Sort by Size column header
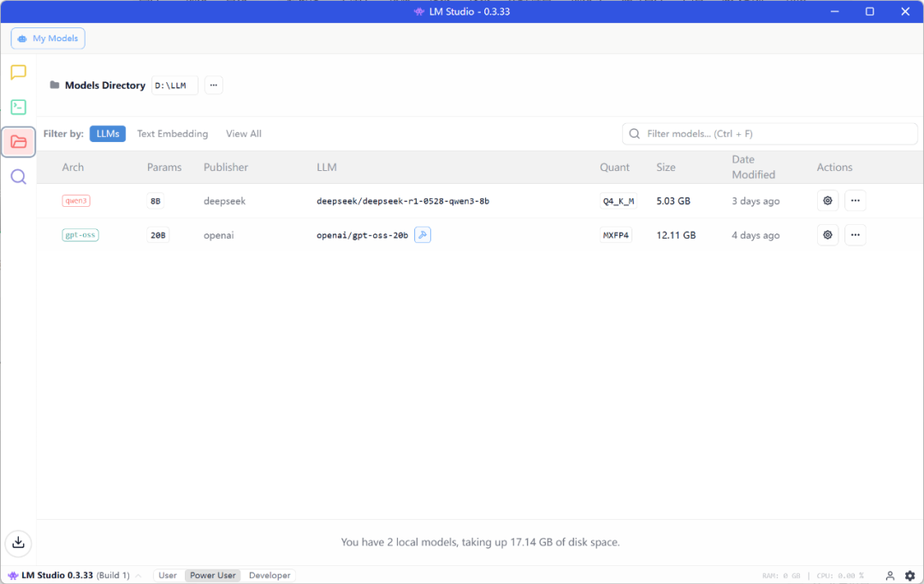 [666, 168]
